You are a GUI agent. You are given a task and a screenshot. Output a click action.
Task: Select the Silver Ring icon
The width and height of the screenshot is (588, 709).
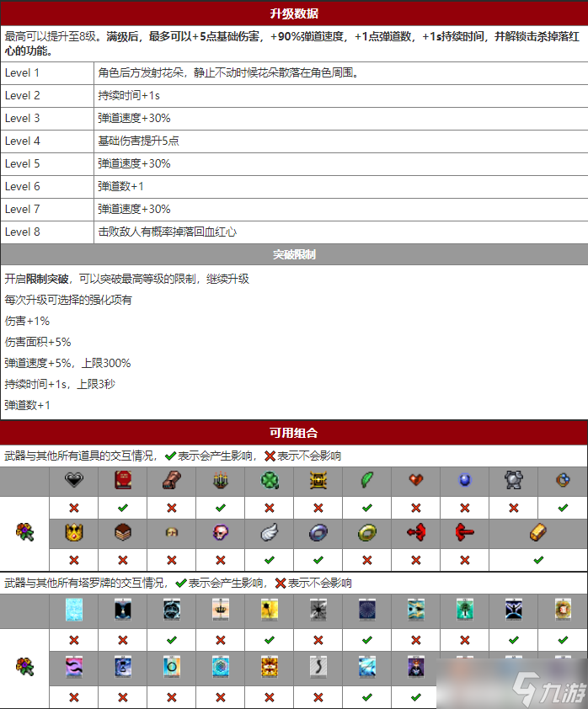coord(318,533)
